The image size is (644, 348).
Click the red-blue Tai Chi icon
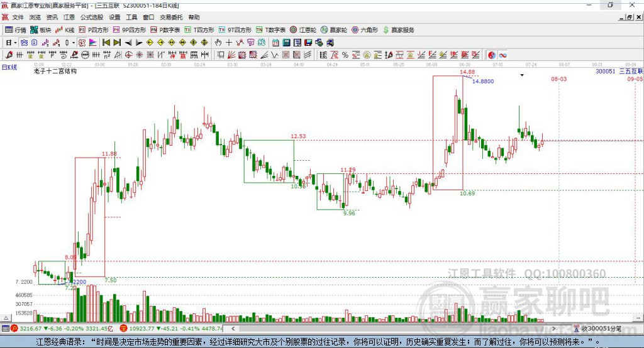[x=492, y=55]
